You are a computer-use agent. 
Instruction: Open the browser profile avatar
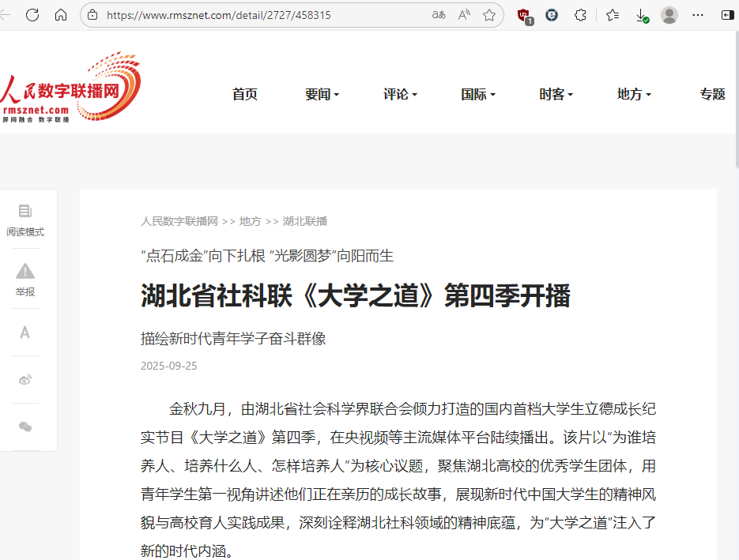669,15
